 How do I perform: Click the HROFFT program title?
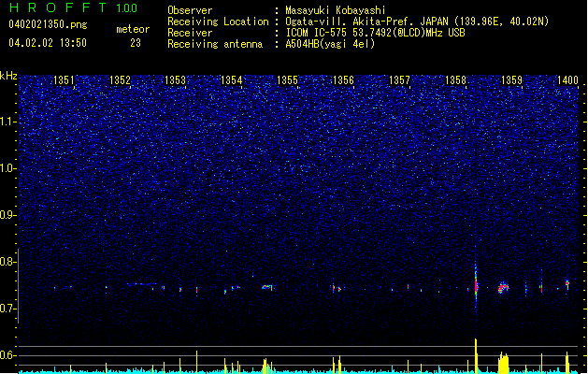coord(58,7)
